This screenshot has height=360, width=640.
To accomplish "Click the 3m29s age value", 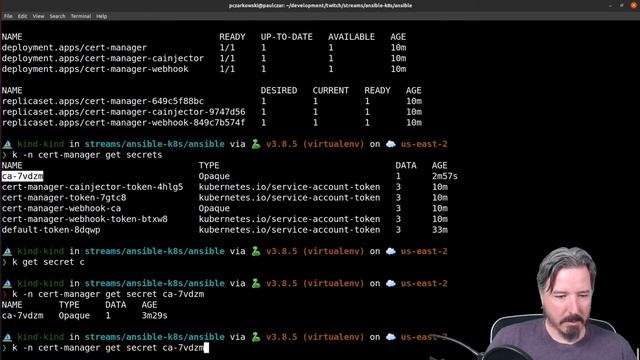I will tap(154, 316).
